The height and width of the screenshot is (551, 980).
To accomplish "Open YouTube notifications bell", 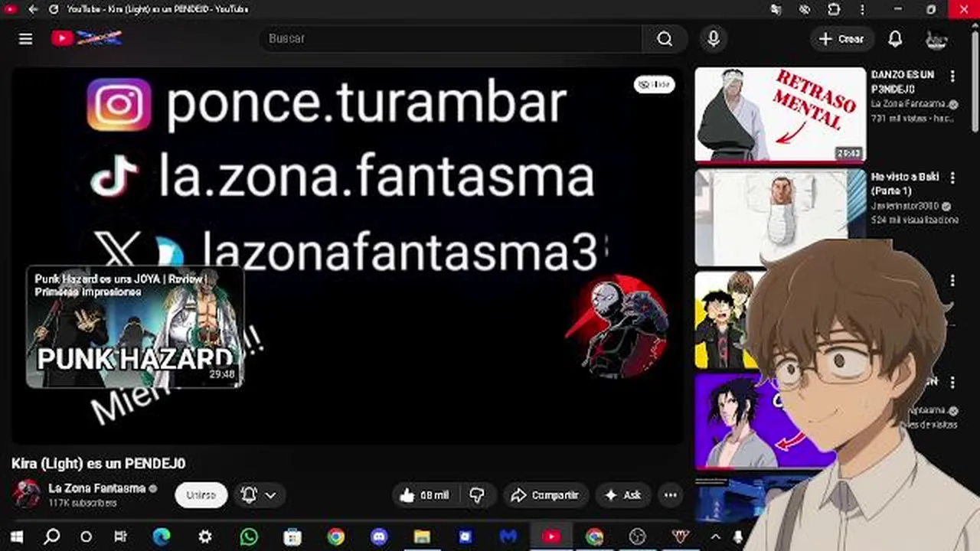I will 895,39.
